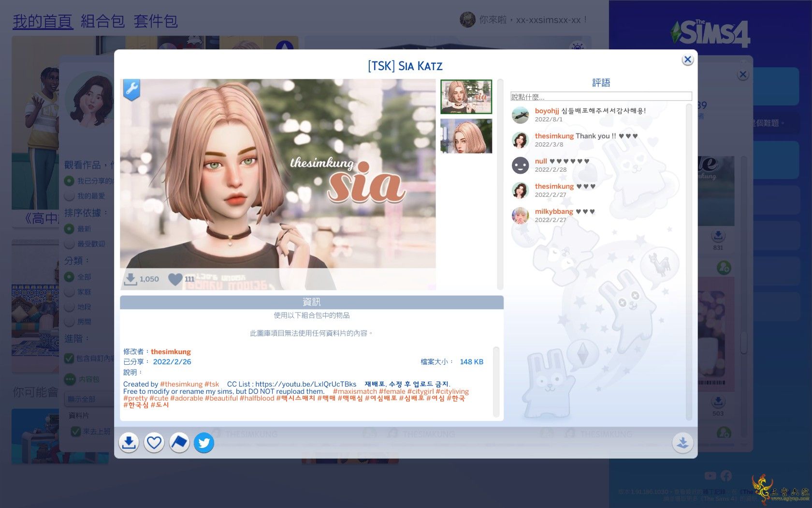Close the Sia Katz detail dialog
This screenshot has height=508, width=812.
point(687,60)
